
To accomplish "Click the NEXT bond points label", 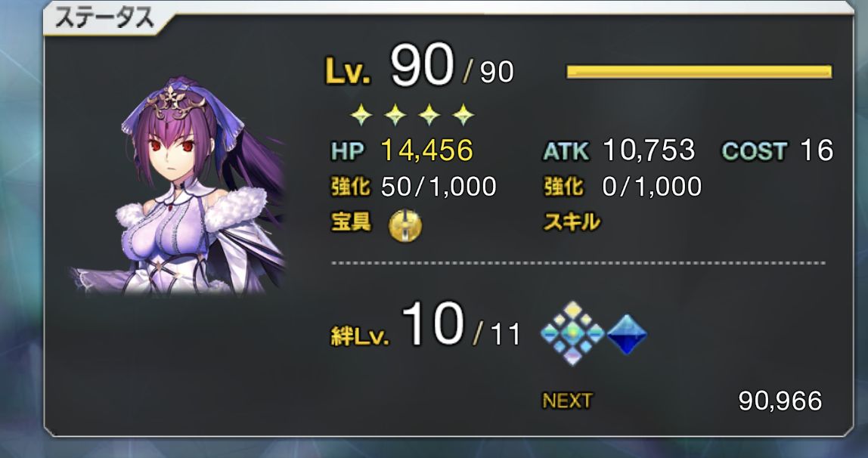I will (x=567, y=401).
